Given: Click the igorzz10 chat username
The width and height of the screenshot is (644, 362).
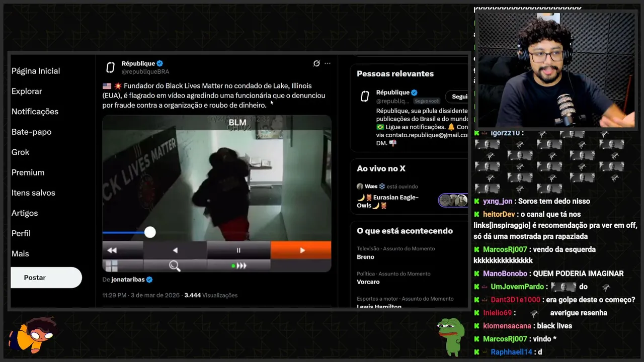Looking at the screenshot, I should tap(505, 133).
